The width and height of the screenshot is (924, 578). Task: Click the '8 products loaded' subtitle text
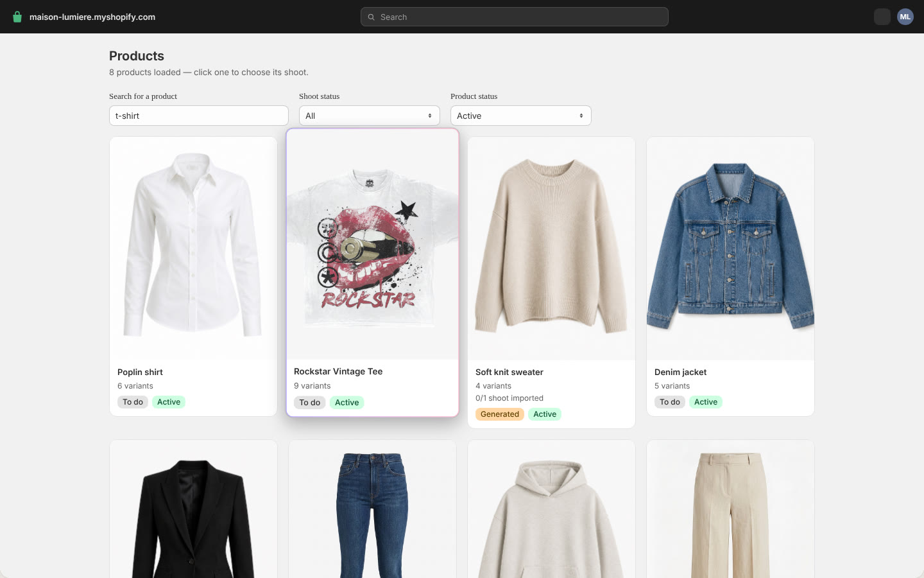pyautogui.click(x=209, y=72)
